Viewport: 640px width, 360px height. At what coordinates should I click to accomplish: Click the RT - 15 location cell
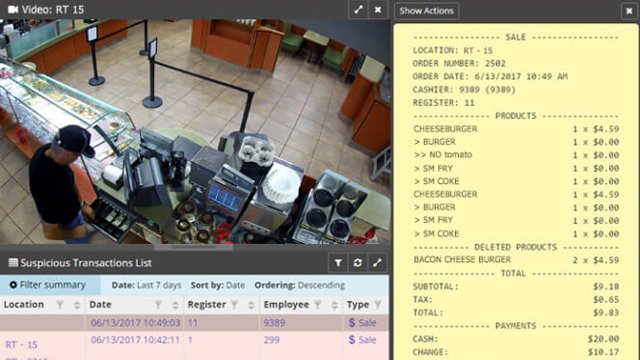[21, 345]
